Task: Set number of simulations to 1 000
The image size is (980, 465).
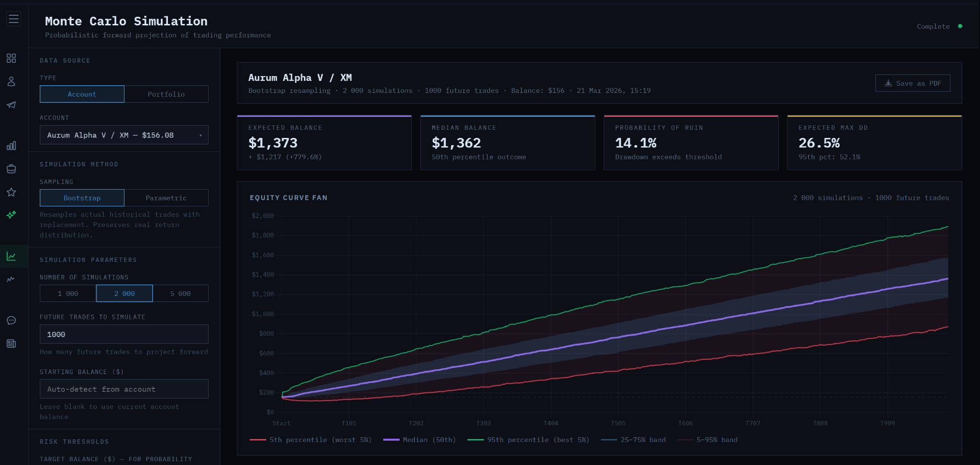Action: click(x=68, y=294)
